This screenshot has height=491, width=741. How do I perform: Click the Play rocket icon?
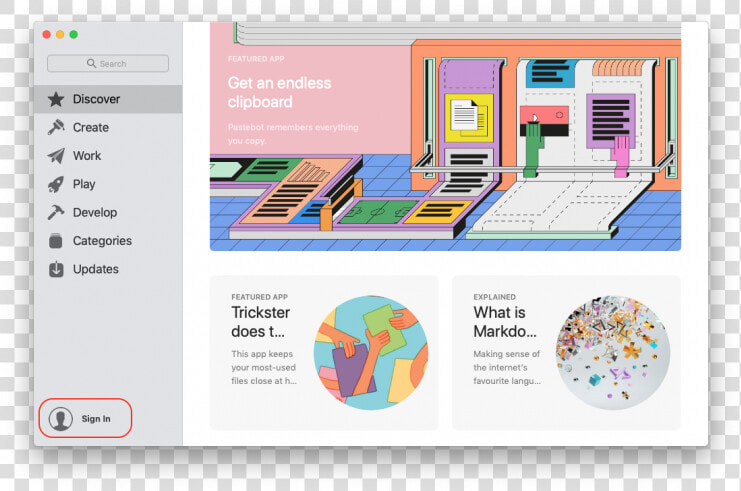56,184
